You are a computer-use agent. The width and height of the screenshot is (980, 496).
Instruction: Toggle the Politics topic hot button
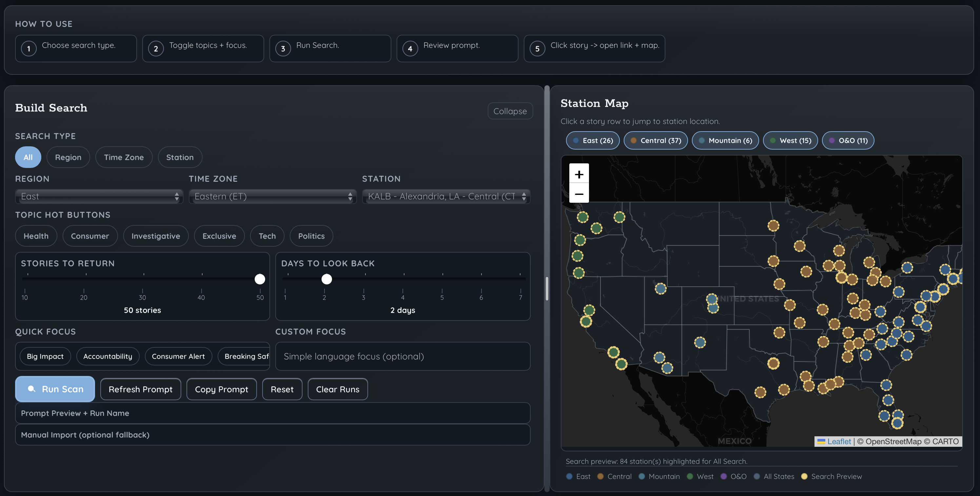[311, 236]
